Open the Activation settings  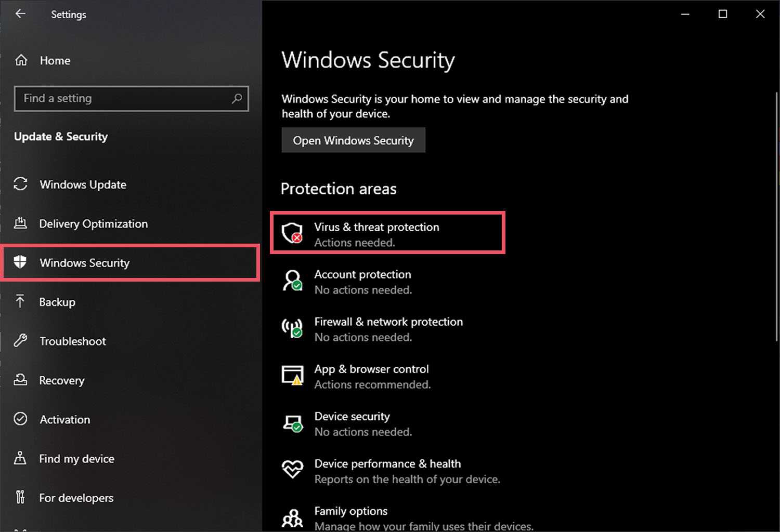[x=64, y=419]
